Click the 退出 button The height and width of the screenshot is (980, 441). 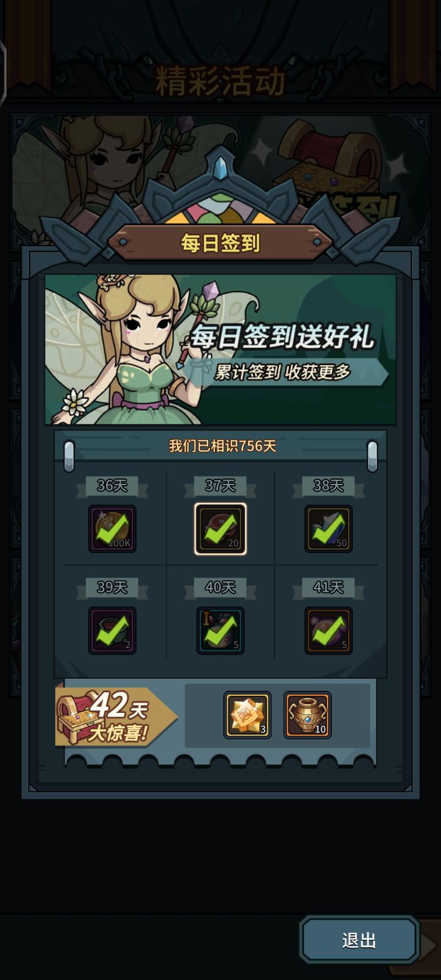click(x=359, y=940)
